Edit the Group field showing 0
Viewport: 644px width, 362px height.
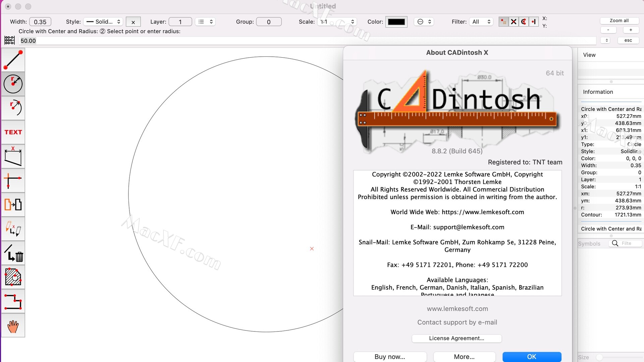point(269,22)
